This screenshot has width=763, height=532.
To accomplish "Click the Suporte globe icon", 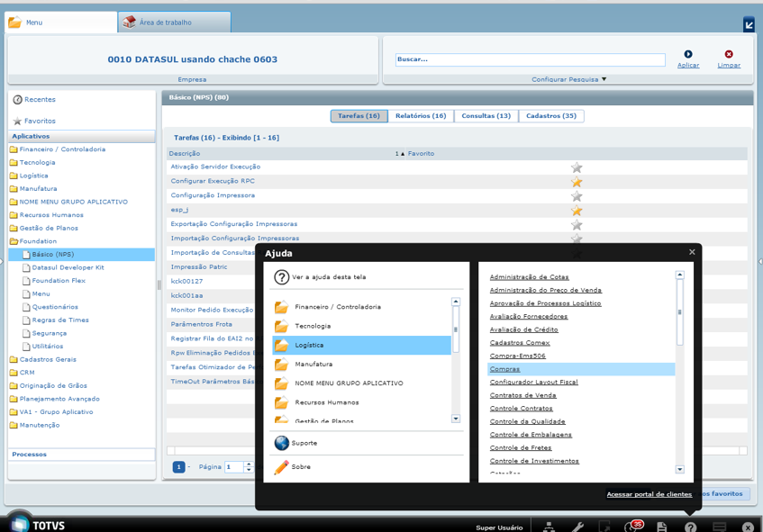I will point(282,443).
